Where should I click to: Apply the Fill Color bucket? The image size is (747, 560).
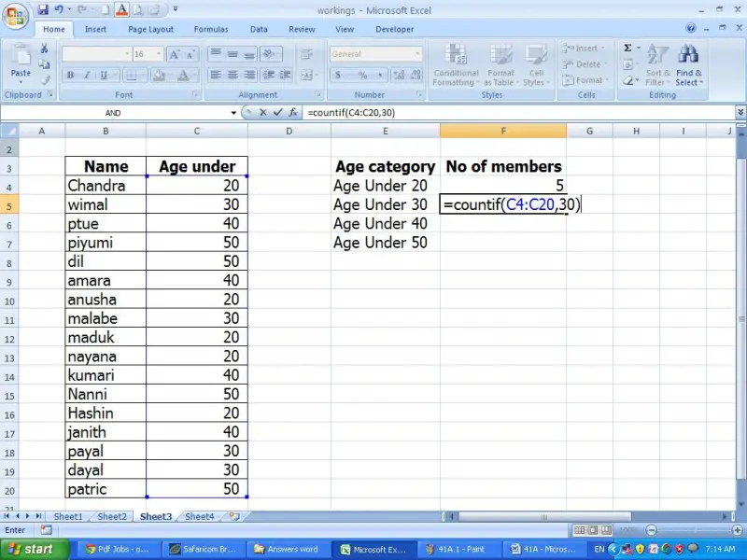[159, 76]
